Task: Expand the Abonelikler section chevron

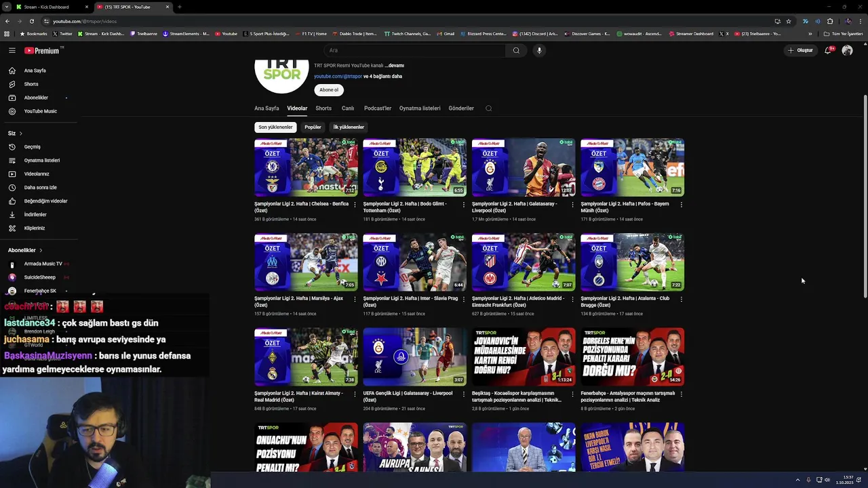Action: [x=41, y=250]
